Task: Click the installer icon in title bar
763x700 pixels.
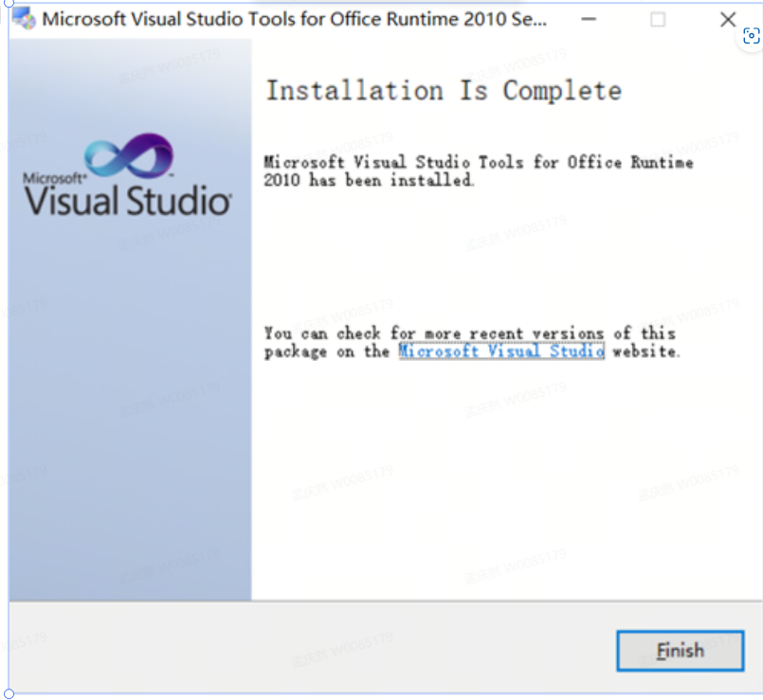Action: coord(24,19)
